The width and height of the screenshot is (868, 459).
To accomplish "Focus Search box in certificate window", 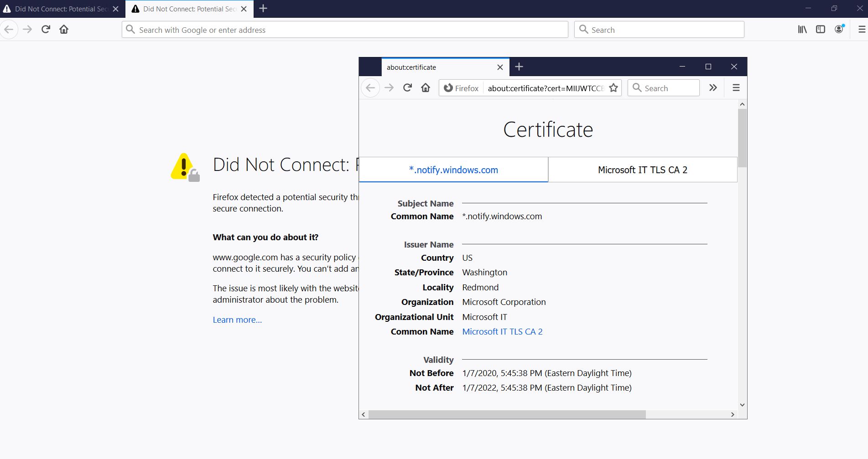I will click(x=664, y=88).
